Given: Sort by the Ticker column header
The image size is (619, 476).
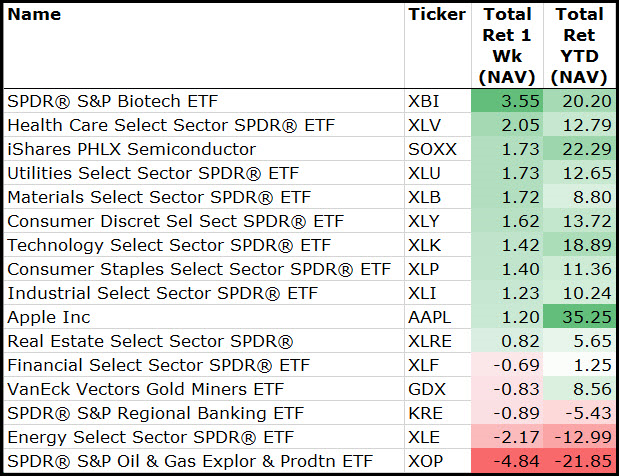Looking at the screenshot, I should (437, 15).
